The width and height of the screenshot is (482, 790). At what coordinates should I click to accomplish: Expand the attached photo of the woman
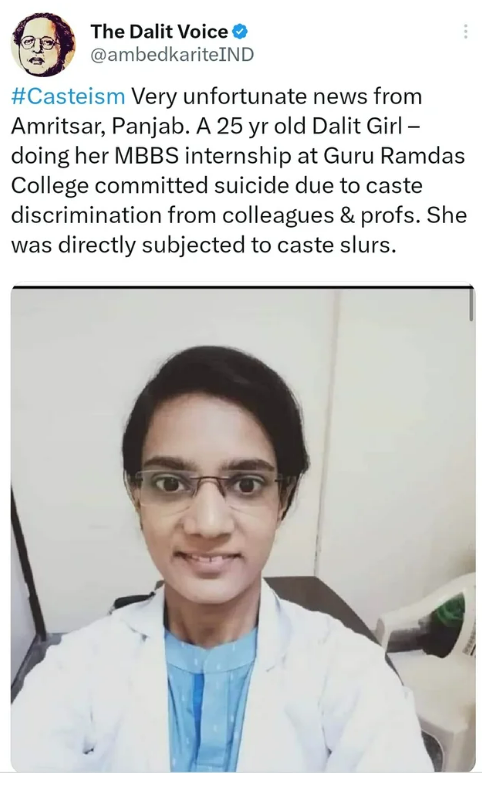243,528
